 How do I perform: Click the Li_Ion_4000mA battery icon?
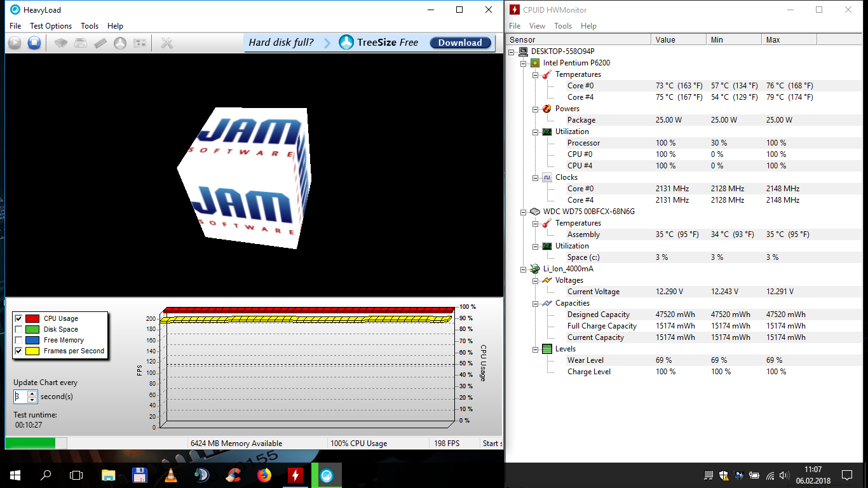pyautogui.click(x=535, y=269)
